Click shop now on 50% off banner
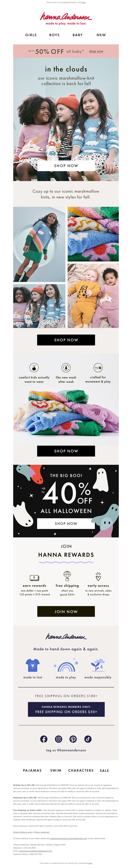 [96, 51]
